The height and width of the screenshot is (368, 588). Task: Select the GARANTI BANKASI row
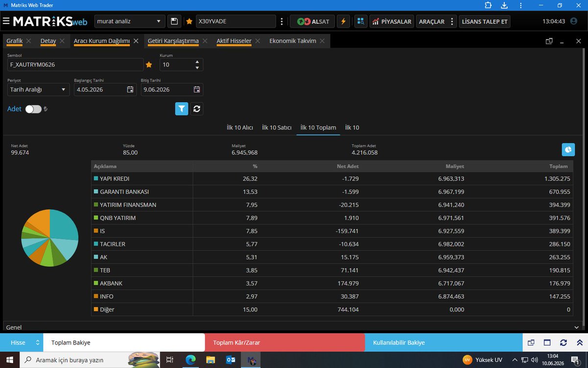[x=332, y=192]
